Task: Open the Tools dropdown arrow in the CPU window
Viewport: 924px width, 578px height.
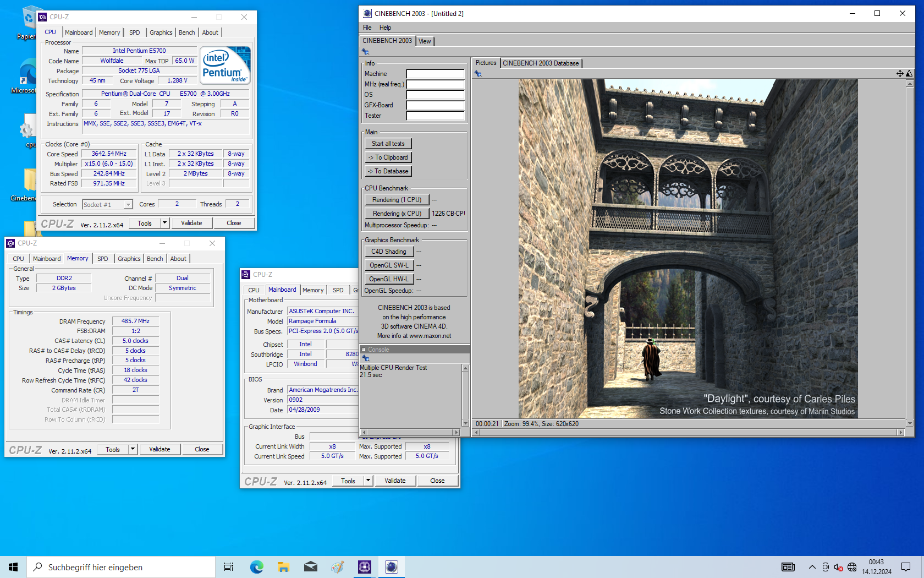Action: tap(164, 223)
